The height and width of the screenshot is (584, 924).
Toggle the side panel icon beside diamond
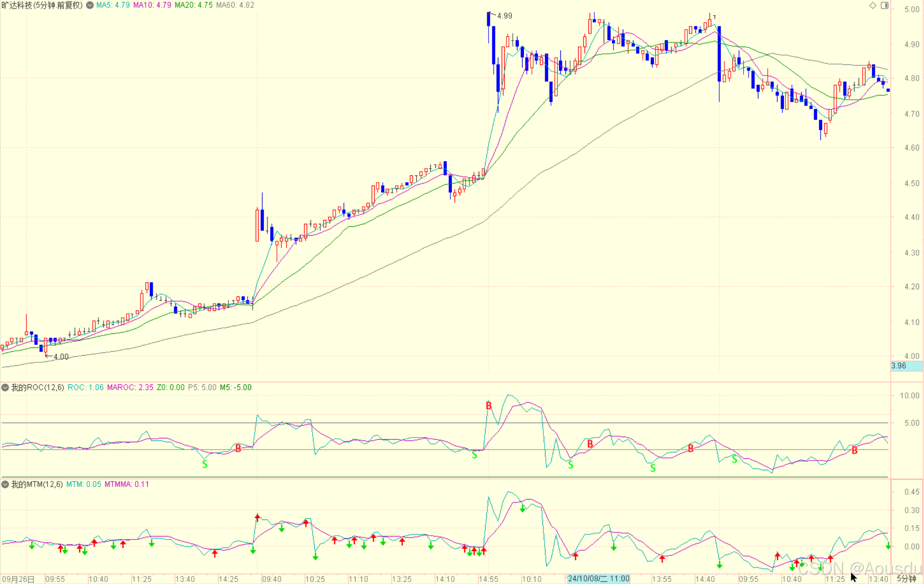(x=884, y=6)
